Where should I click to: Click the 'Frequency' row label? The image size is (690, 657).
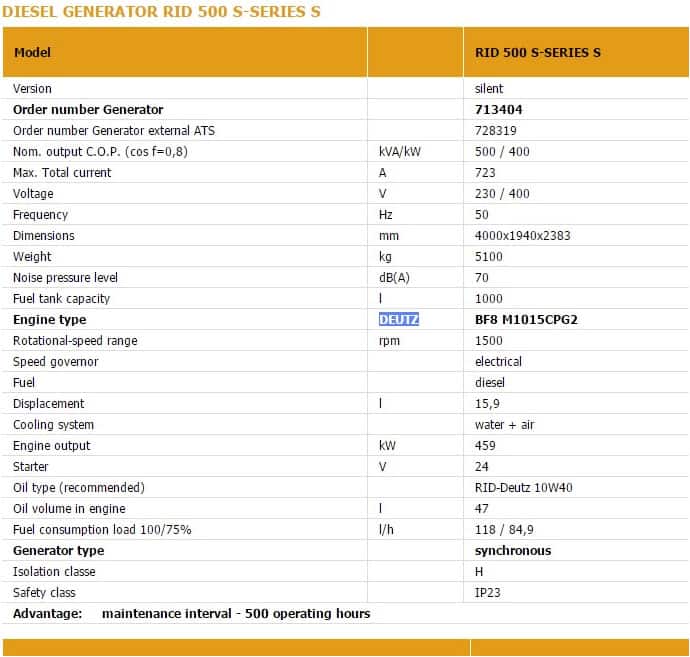tap(40, 215)
